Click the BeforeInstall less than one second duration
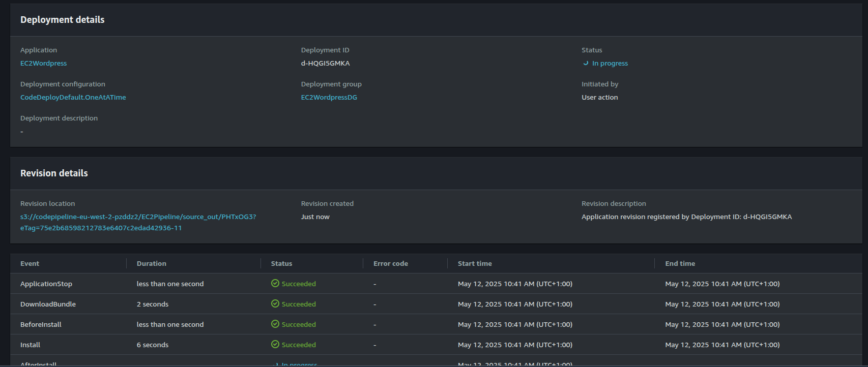This screenshot has width=868, height=367. 170,325
